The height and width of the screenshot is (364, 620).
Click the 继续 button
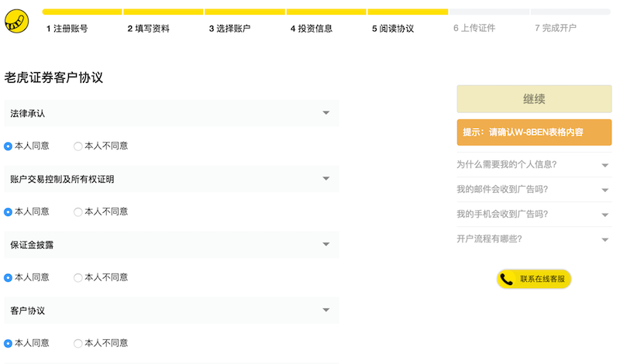pyautogui.click(x=534, y=99)
